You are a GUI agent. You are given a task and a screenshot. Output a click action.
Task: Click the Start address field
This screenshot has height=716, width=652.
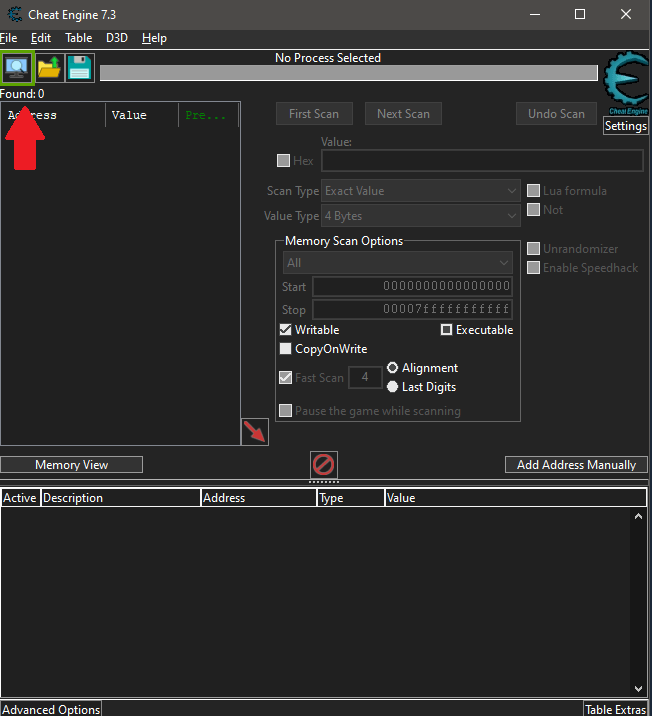tap(412, 286)
